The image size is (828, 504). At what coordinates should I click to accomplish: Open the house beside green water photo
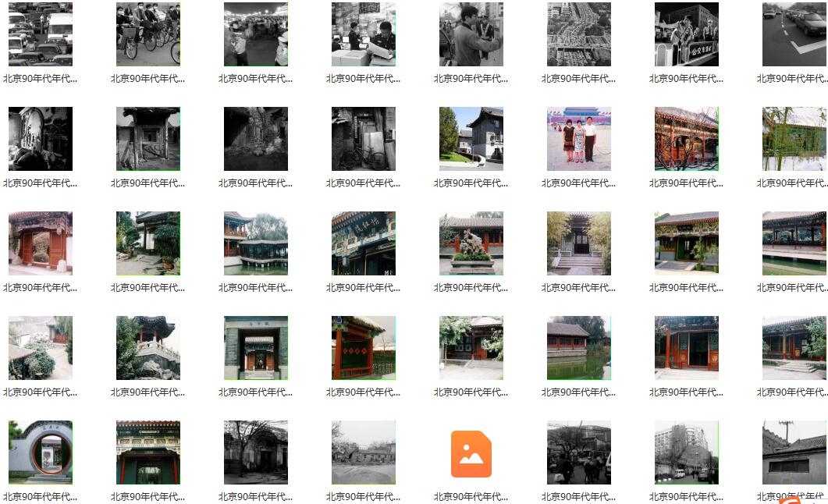click(579, 348)
